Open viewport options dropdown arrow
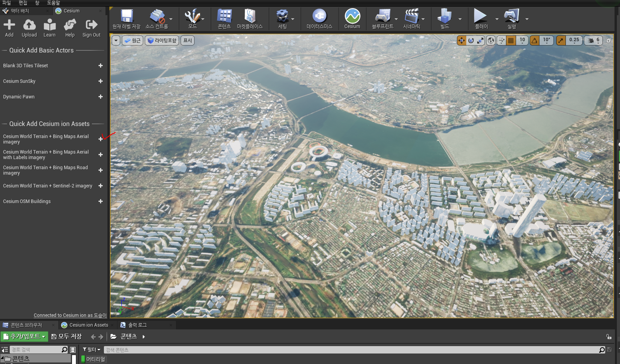The image size is (620, 364). 116,40
